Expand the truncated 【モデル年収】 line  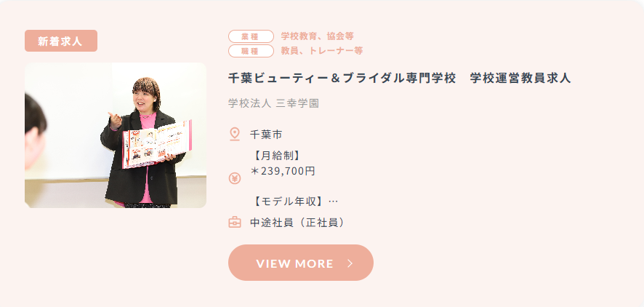coord(294,202)
